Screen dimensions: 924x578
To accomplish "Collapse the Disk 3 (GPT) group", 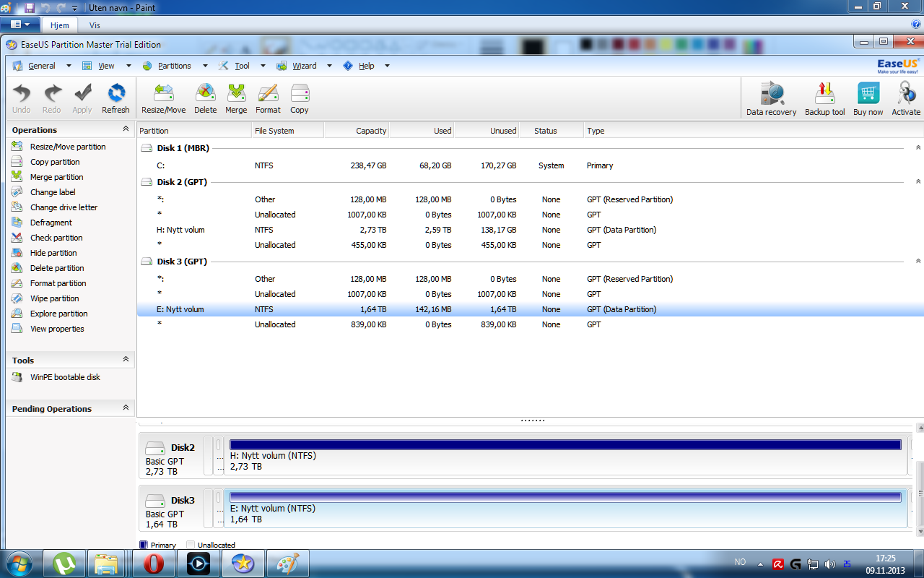I will coord(918,261).
